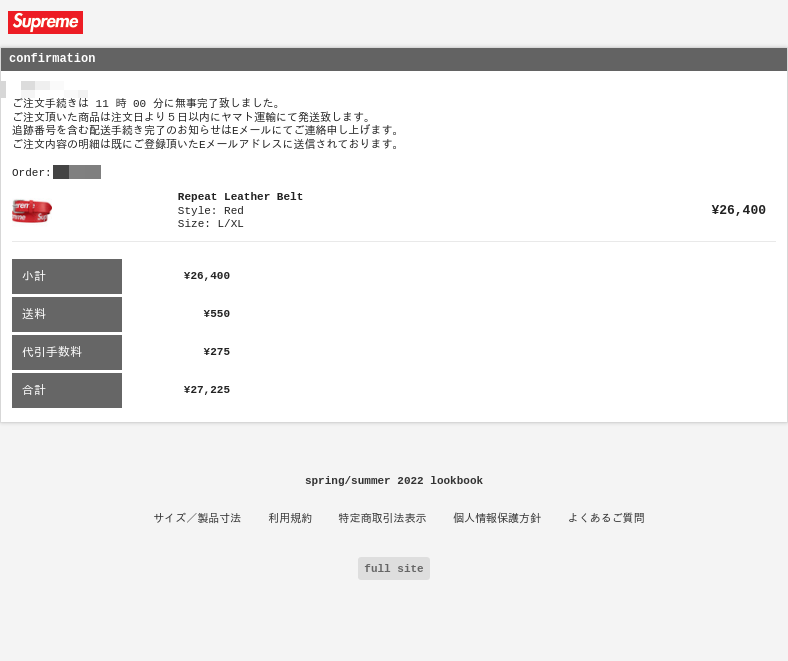Click the shipping fee ¥550

pyautogui.click(x=217, y=314)
